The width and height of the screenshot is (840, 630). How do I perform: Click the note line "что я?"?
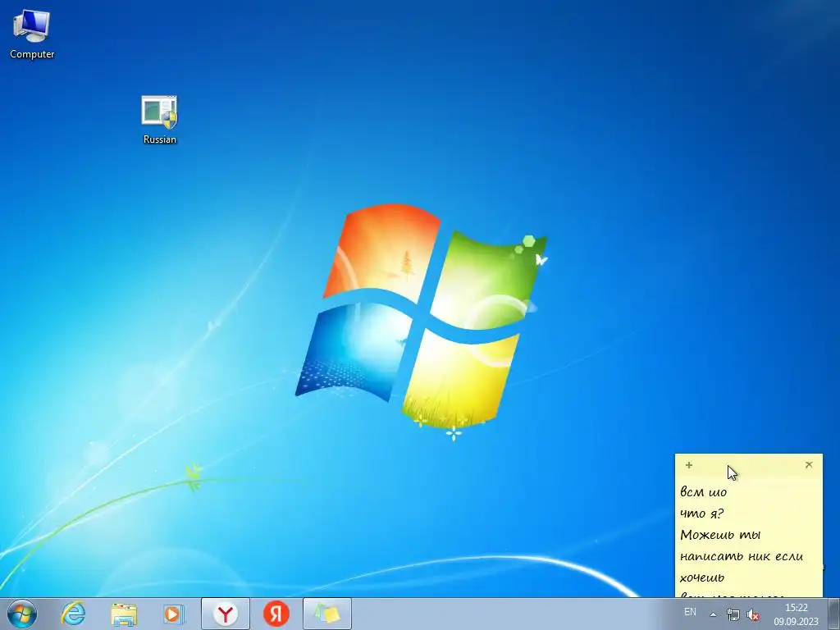coord(702,514)
